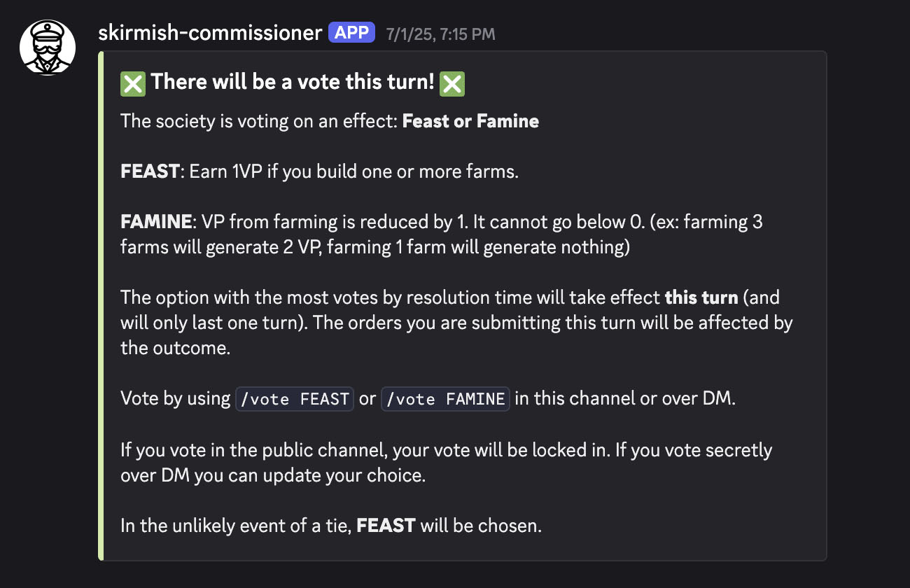
Task: Click the bold "Feast or Famine" effect name
Action: click(470, 121)
